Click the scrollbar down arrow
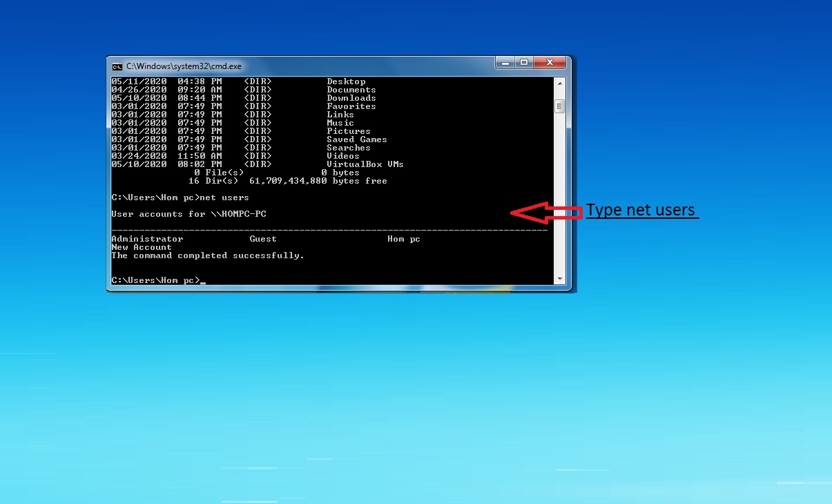The width and height of the screenshot is (832, 504). (559, 278)
